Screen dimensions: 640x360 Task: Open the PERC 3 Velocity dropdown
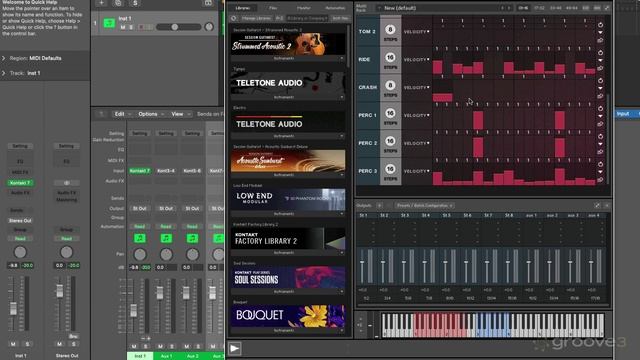(416, 171)
